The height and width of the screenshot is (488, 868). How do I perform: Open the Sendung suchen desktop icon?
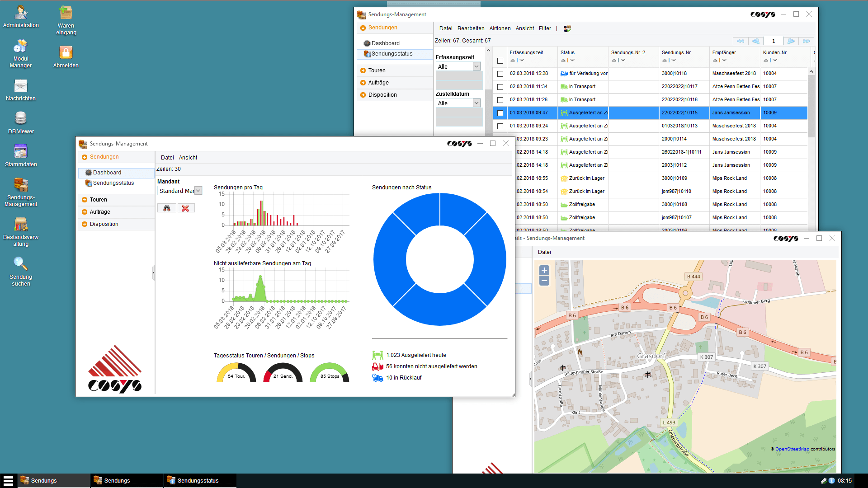pos(20,264)
